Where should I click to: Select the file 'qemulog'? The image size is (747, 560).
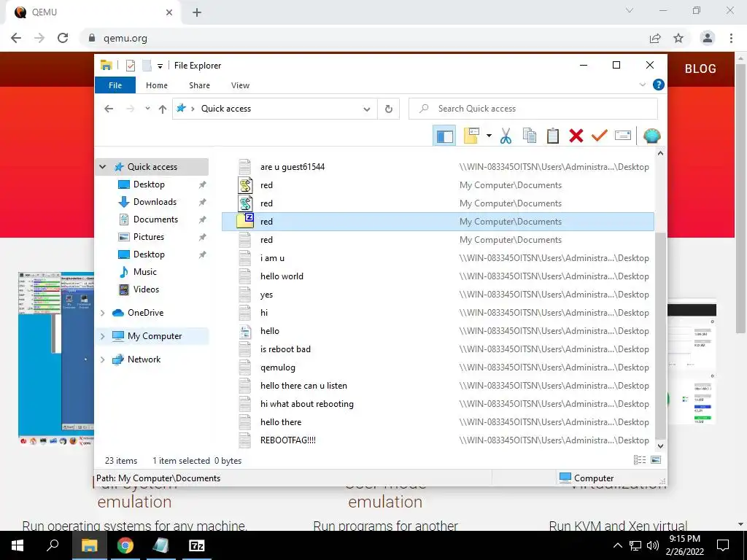click(438, 367)
